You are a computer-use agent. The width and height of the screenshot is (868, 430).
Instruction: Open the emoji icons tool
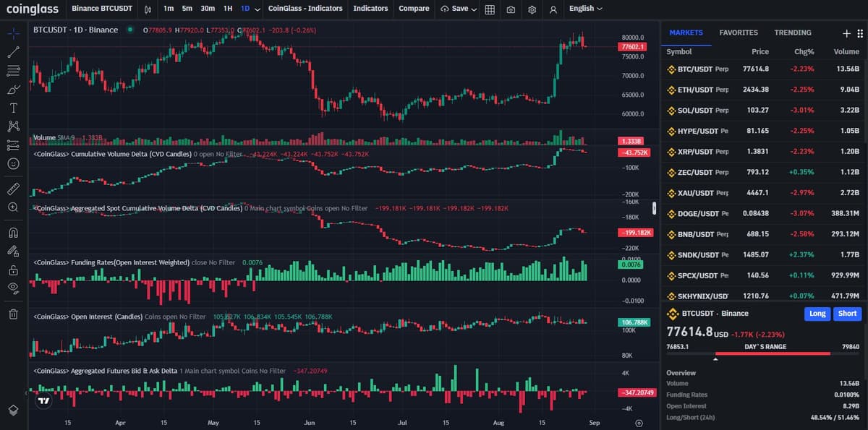pos(13,164)
